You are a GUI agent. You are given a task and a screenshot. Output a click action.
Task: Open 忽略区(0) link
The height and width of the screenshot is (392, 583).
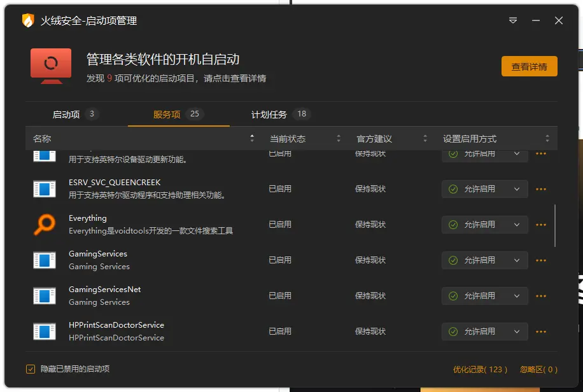pyautogui.click(x=538, y=369)
